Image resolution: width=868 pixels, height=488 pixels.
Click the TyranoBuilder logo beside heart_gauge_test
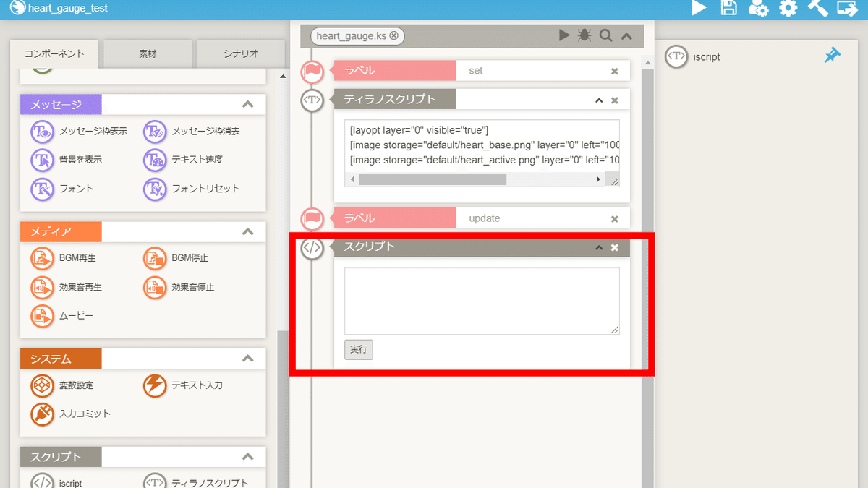pos(17,8)
